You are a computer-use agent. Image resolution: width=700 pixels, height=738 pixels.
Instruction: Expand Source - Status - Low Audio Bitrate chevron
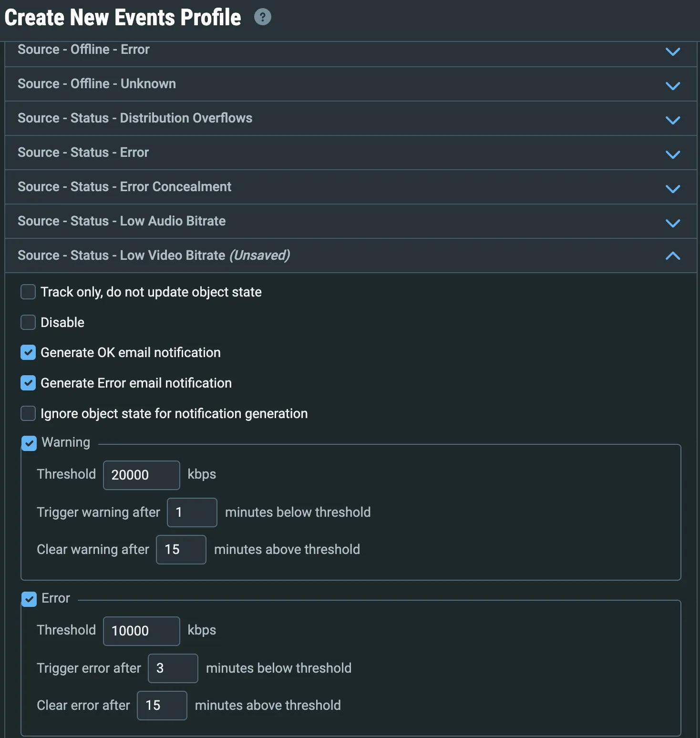pos(672,223)
